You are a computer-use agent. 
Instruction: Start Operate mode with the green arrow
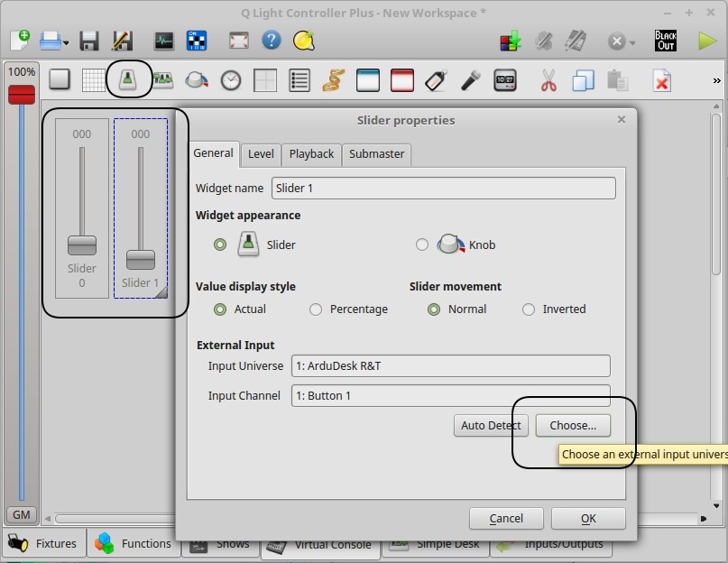tap(707, 40)
